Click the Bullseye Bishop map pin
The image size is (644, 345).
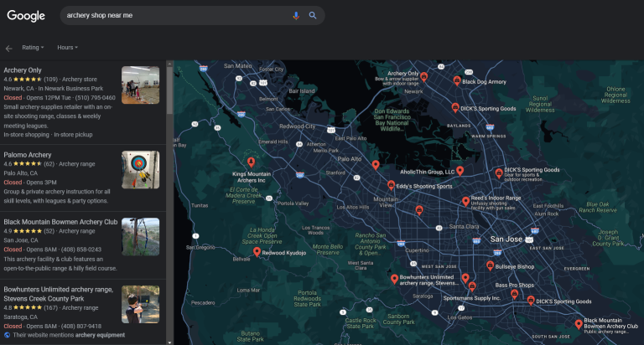pos(490,265)
